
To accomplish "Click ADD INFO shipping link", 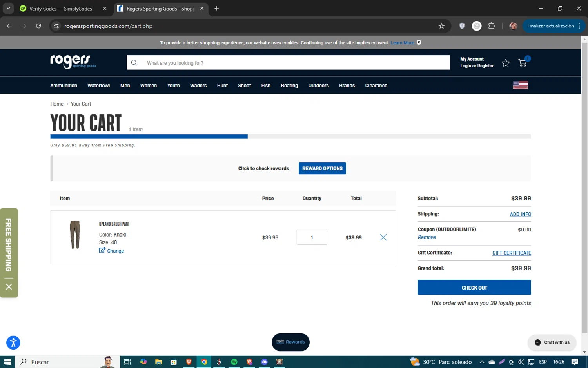I will pyautogui.click(x=520, y=214).
